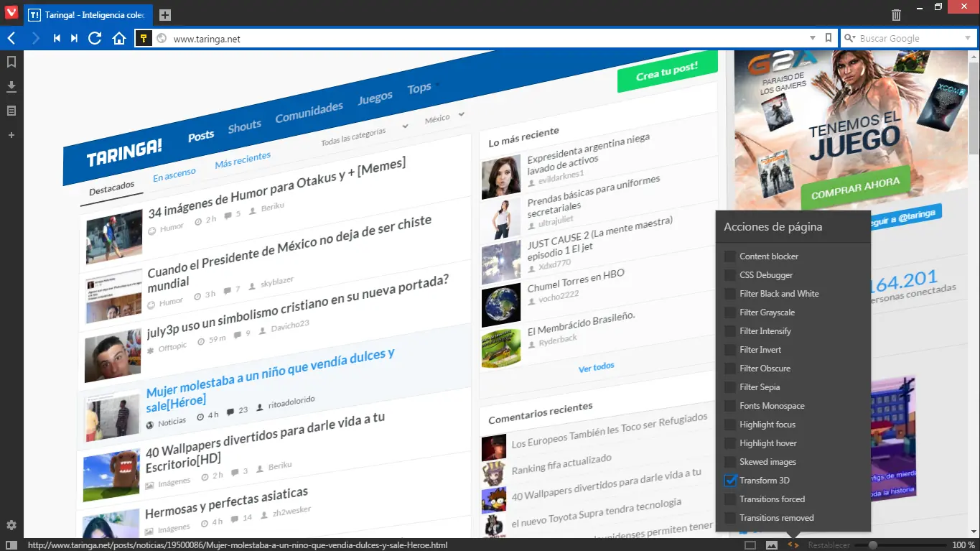Click Crea tu post! button

[x=668, y=71]
